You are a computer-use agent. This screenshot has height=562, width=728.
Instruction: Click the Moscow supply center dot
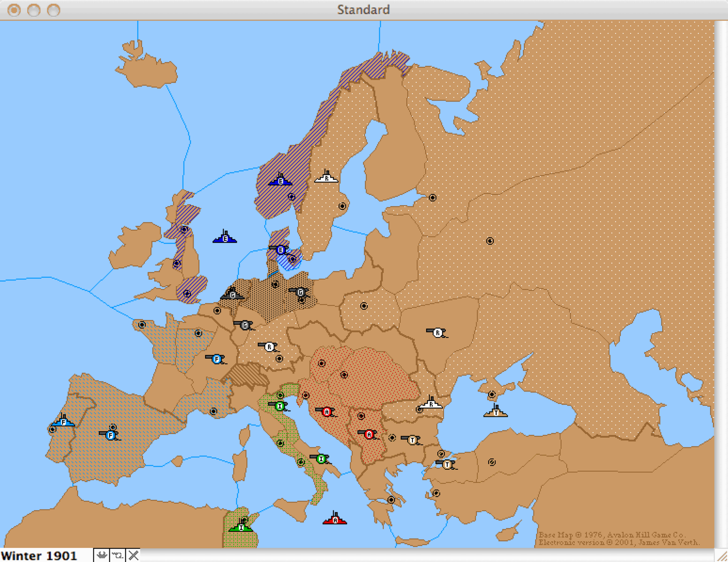pos(490,241)
